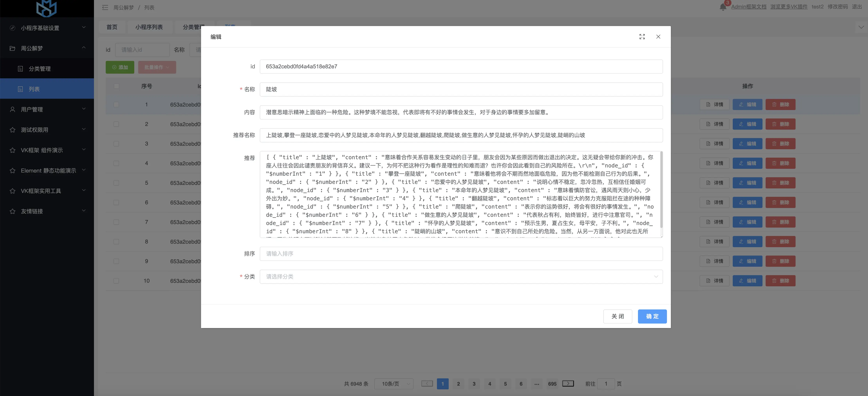Tick the checkbox for row 1
This screenshot has height=396, width=868.
tap(116, 105)
